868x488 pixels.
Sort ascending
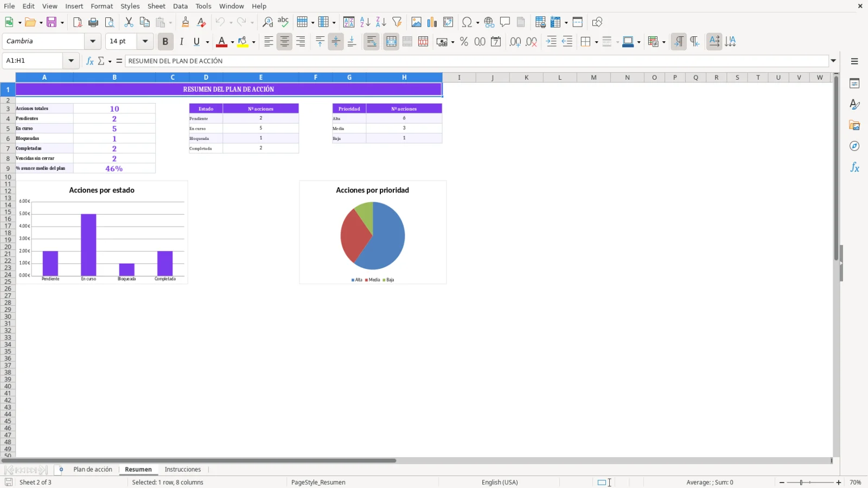(x=365, y=22)
